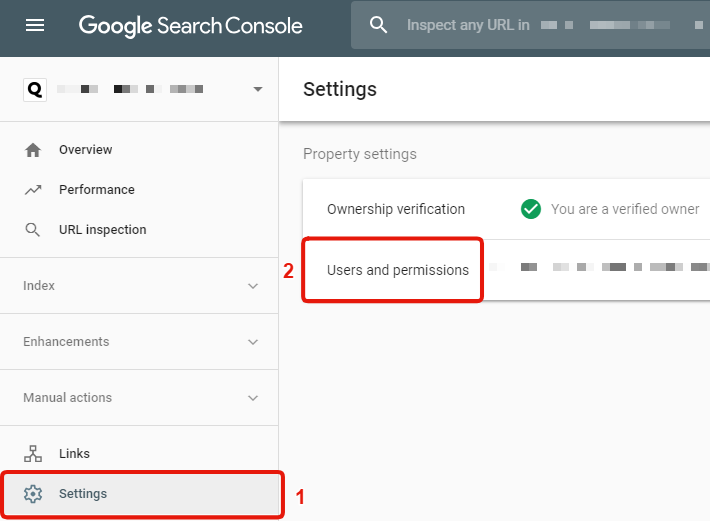This screenshot has width=710, height=521.
Task: Open Users and permissions
Action: (x=397, y=270)
